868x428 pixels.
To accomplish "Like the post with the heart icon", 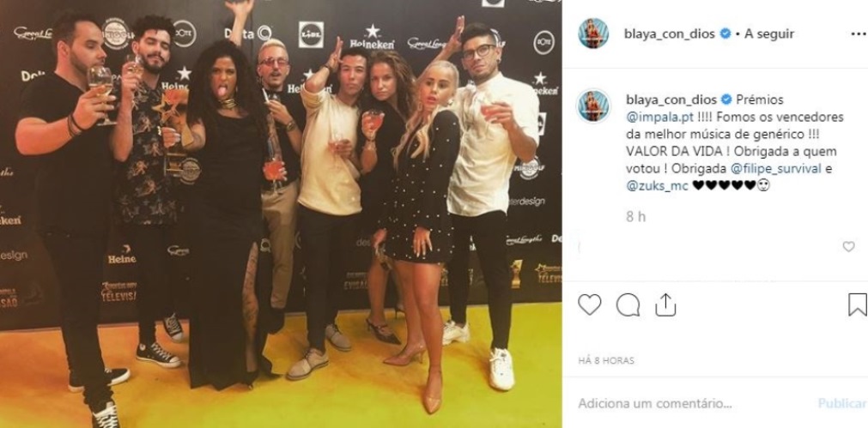I will click(x=589, y=304).
